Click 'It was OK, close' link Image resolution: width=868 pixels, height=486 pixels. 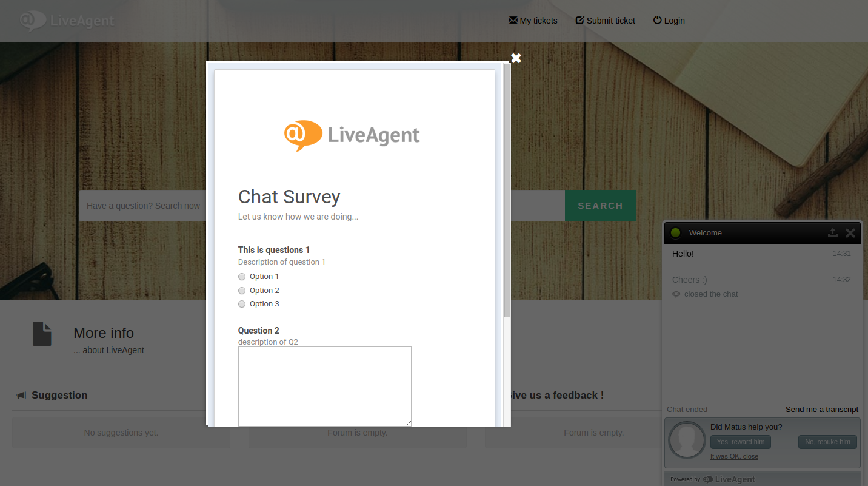click(x=734, y=456)
